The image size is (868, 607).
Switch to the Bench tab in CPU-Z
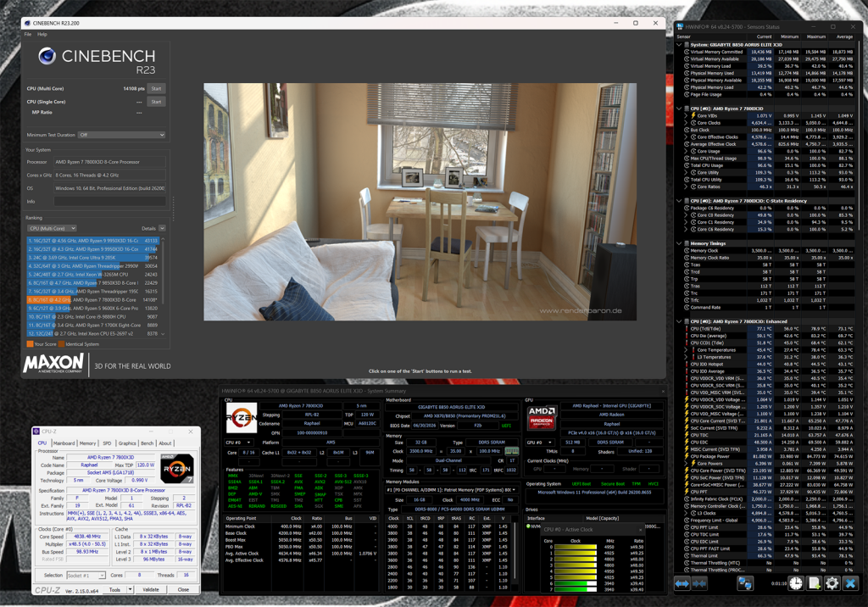pos(147,443)
